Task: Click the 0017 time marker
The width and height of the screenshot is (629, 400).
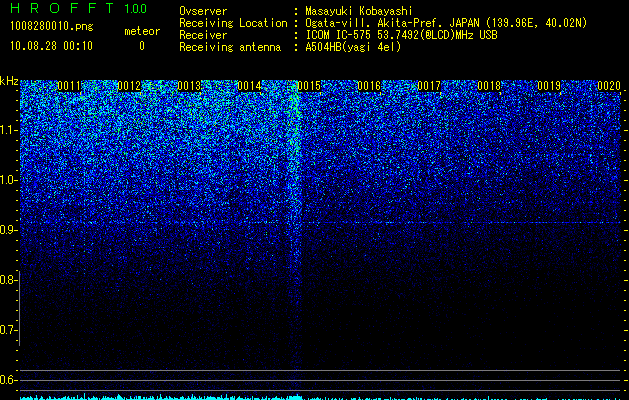Action: point(429,86)
